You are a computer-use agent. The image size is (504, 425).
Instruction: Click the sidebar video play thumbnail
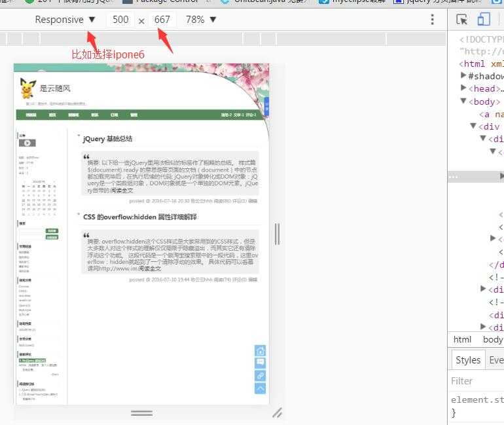(x=27, y=143)
